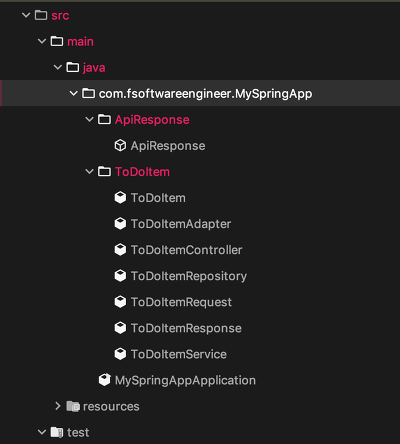This screenshot has width=400, height=444.
Task: Expand the resources folder chevron
Action: [58, 406]
